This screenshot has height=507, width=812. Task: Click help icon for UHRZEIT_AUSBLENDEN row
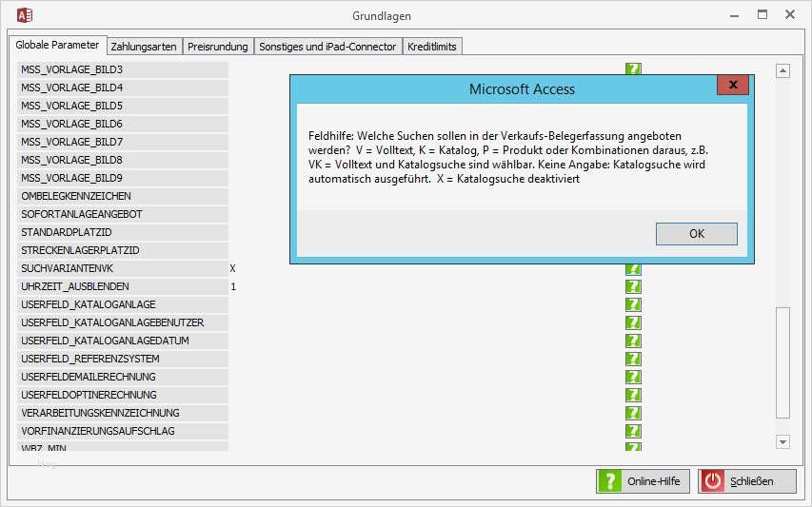[x=633, y=286]
